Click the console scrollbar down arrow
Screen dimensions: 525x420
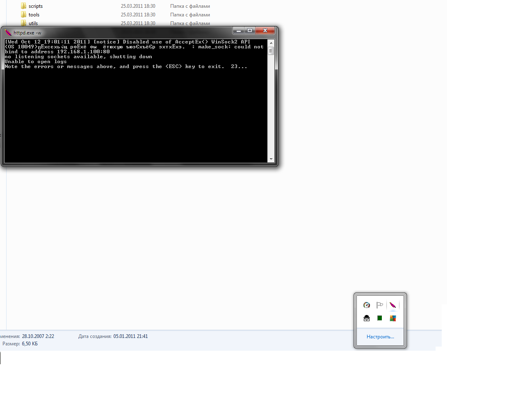coord(271,159)
